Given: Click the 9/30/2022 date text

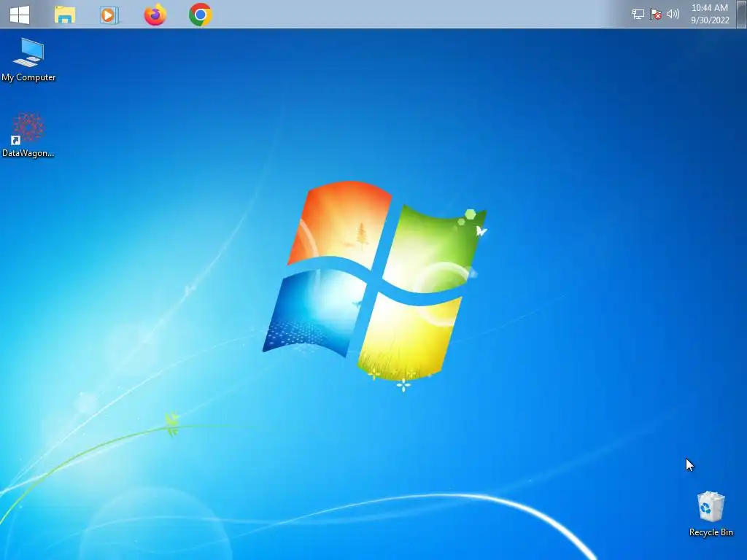Looking at the screenshot, I should (710, 20).
